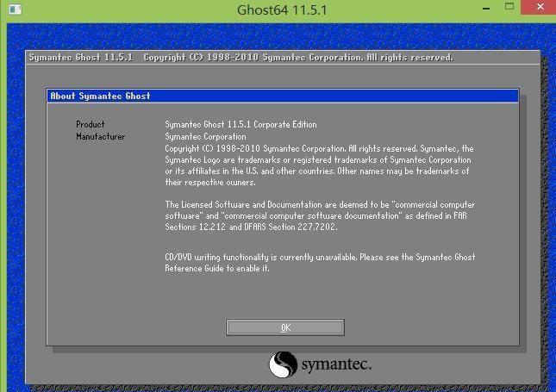The image size is (556, 392).
Task: Click the 'About Symantec Ghost' dialog title bar
Action: tap(283, 96)
